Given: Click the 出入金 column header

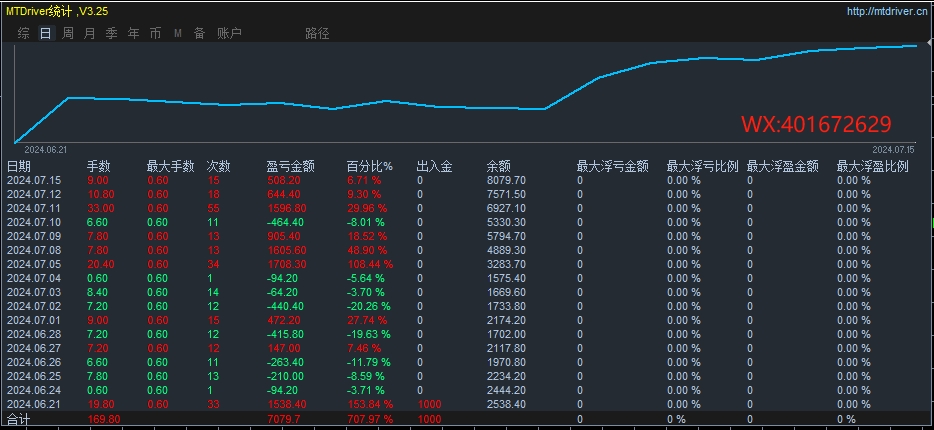Looking at the screenshot, I should [434, 167].
